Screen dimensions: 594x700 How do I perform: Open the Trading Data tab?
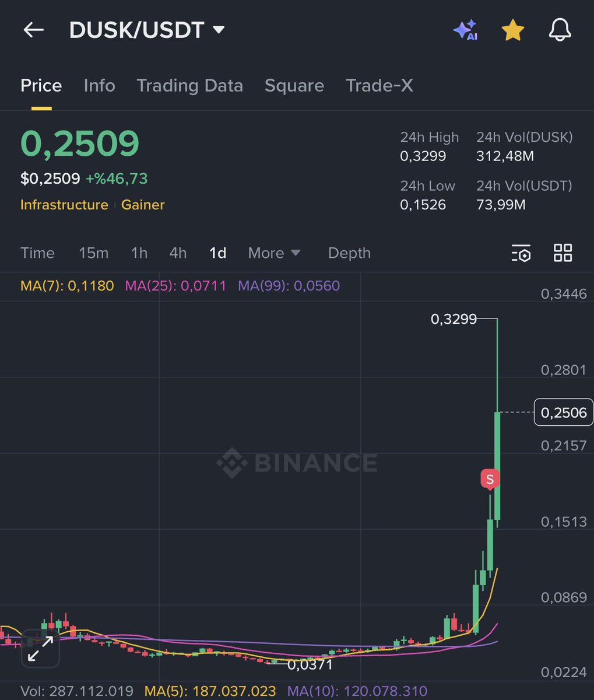(189, 86)
